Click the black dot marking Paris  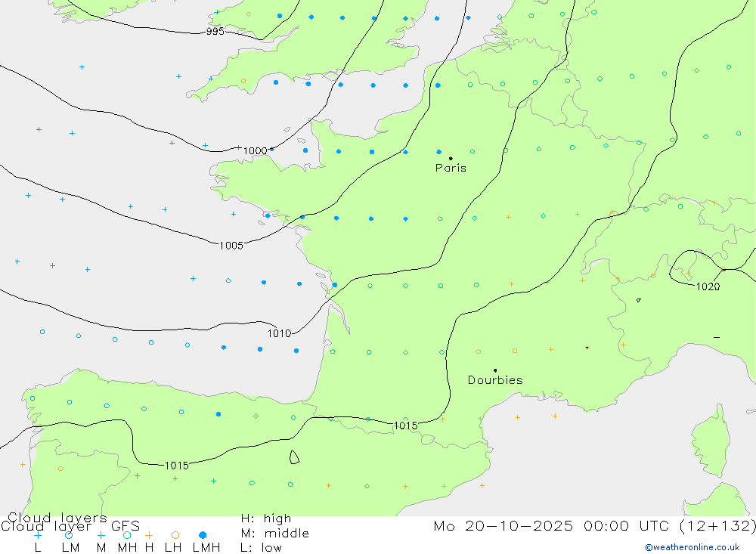[x=451, y=158]
